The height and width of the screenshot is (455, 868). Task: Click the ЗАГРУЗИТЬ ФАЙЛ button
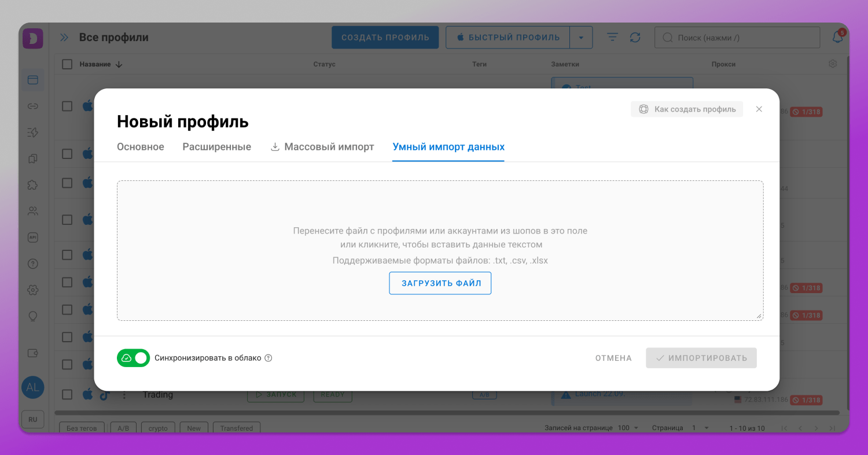click(440, 283)
